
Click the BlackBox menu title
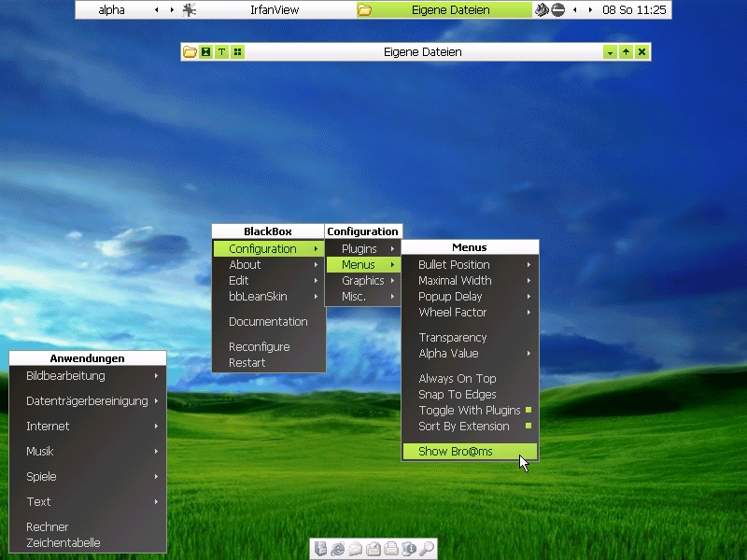[268, 231]
